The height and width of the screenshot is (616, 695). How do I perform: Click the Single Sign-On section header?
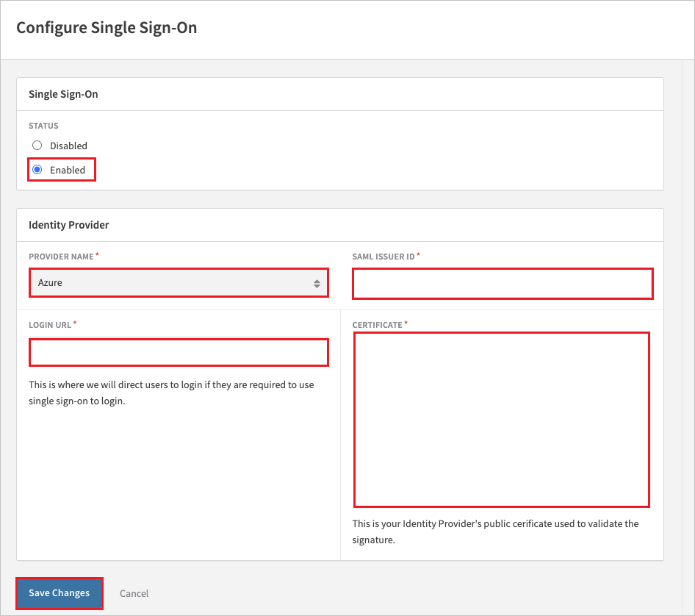pos(63,94)
